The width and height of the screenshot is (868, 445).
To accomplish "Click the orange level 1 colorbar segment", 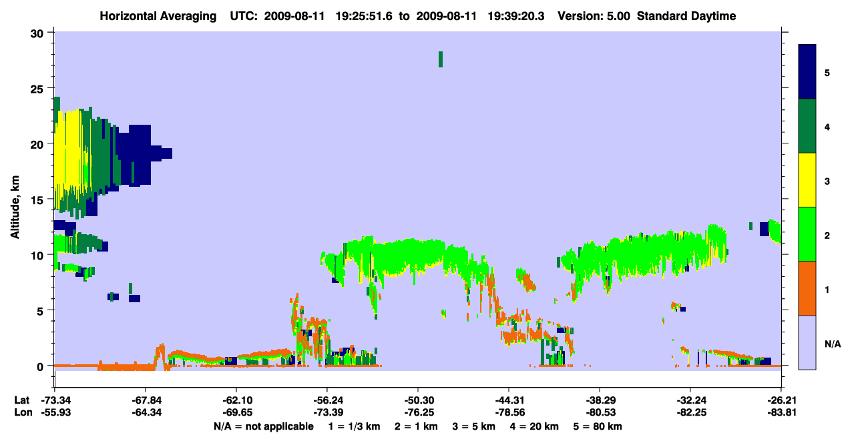I will pos(807,288).
